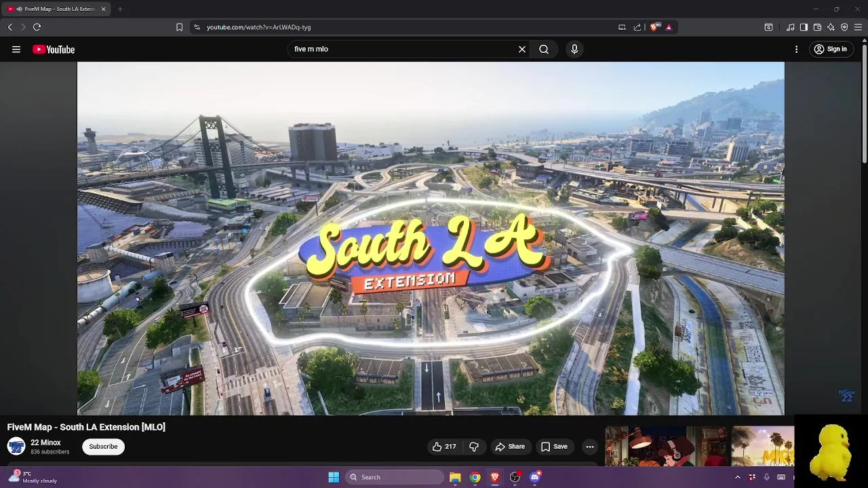
Task: Bookmark this page in address bar
Action: 179,27
